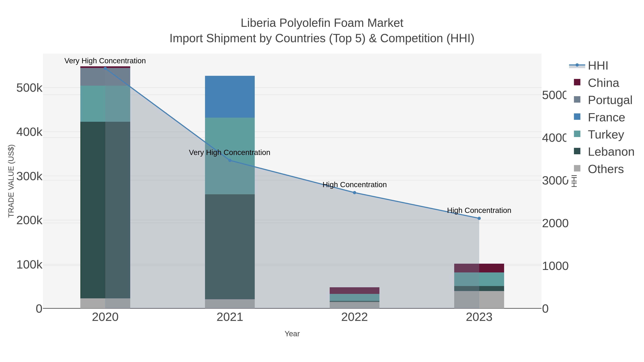This screenshot has height=362, width=644.
Task: Select the Others bar segment in 2023
Action: pos(479,300)
